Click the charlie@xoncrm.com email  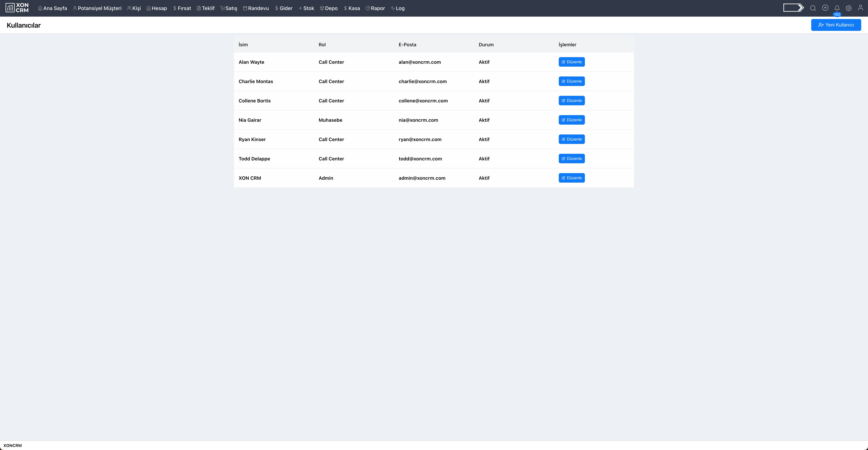(x=422, y=81)
